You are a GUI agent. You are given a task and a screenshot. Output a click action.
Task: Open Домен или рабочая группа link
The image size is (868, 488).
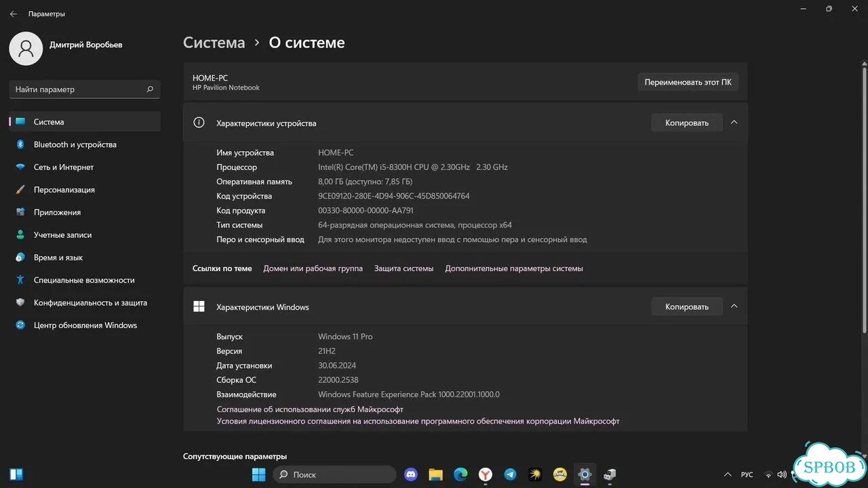click(313, 268)
